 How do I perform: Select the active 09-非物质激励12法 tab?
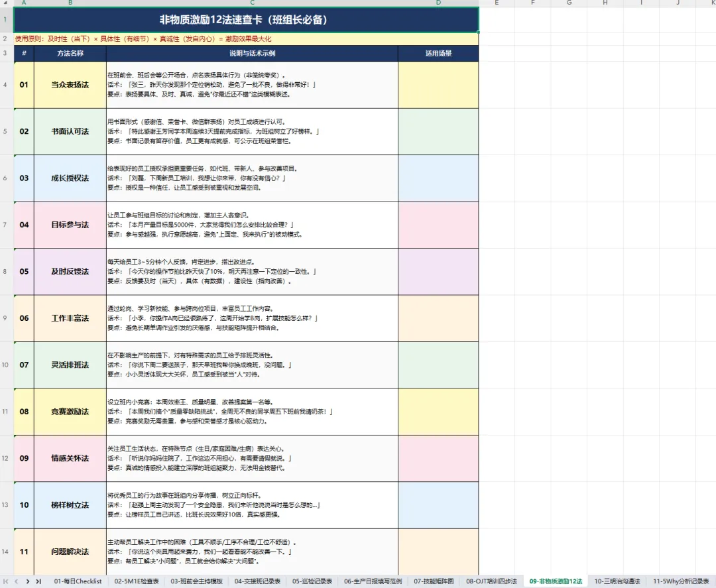556,581
